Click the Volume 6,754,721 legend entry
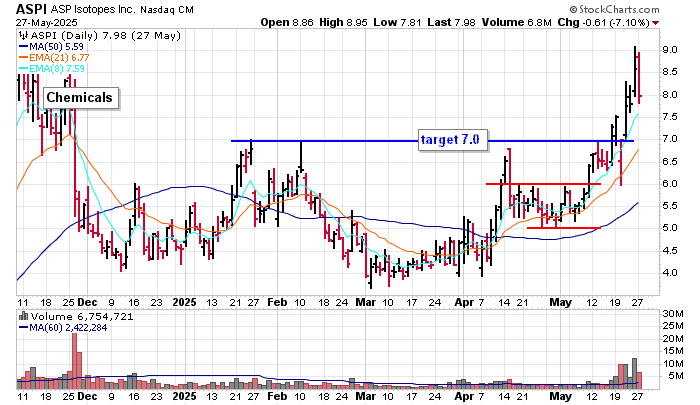 coord(82,317)
